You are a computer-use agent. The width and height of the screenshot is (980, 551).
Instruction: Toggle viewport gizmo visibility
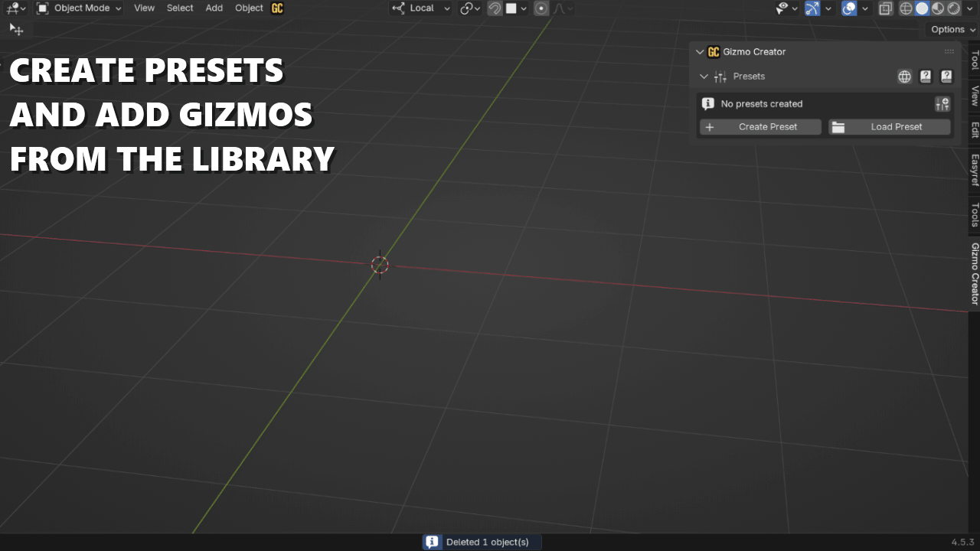pyautogui.click(x=812, y=8)
